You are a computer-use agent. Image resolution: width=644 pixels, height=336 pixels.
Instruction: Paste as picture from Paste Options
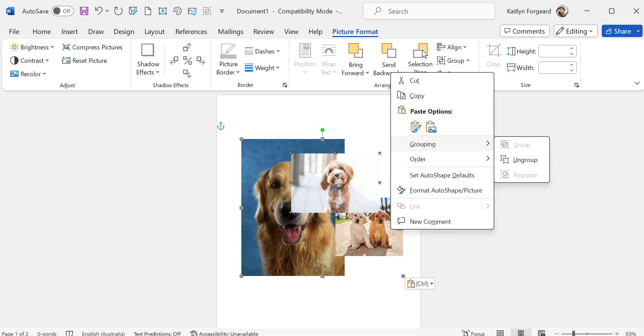[431, 127]
